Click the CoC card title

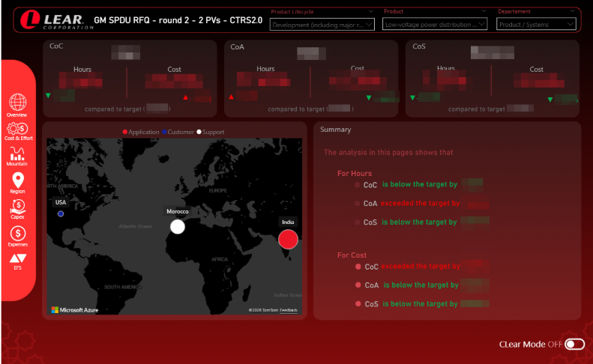[56, 46]
